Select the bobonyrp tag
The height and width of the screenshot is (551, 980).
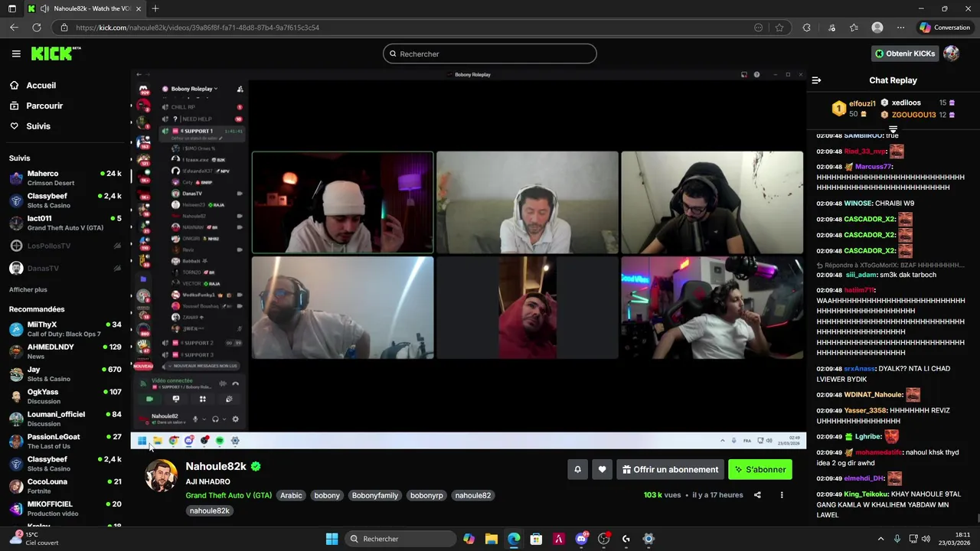426,496
